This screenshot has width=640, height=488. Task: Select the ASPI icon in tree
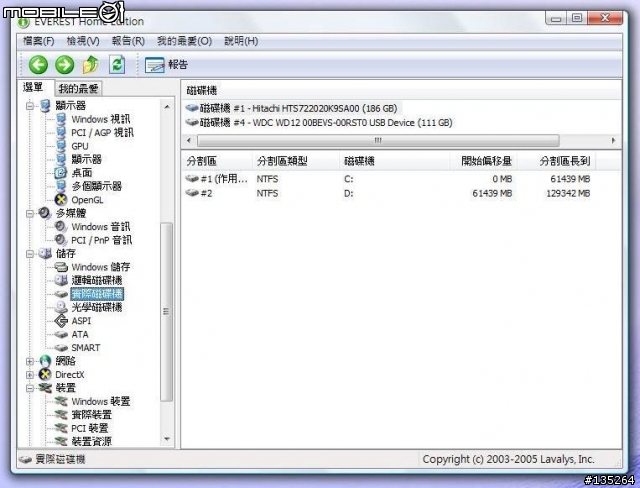click(x=61, y=321)
